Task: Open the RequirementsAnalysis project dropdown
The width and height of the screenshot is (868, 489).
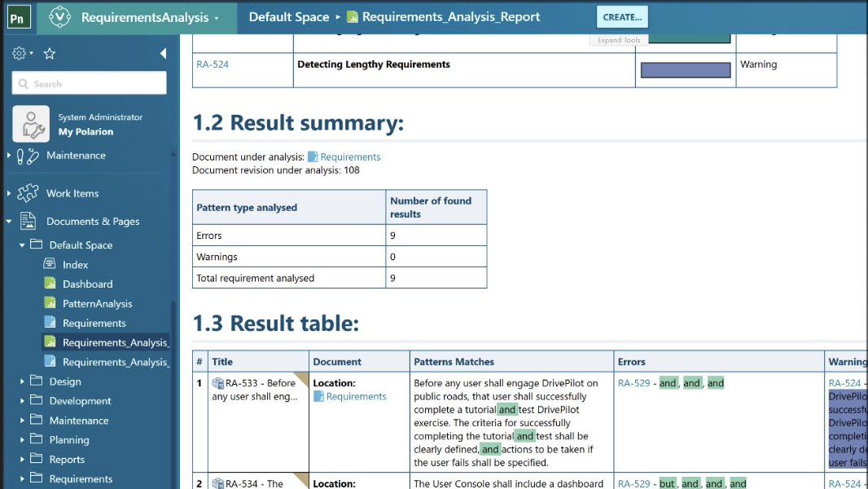Action: (217, 18)
